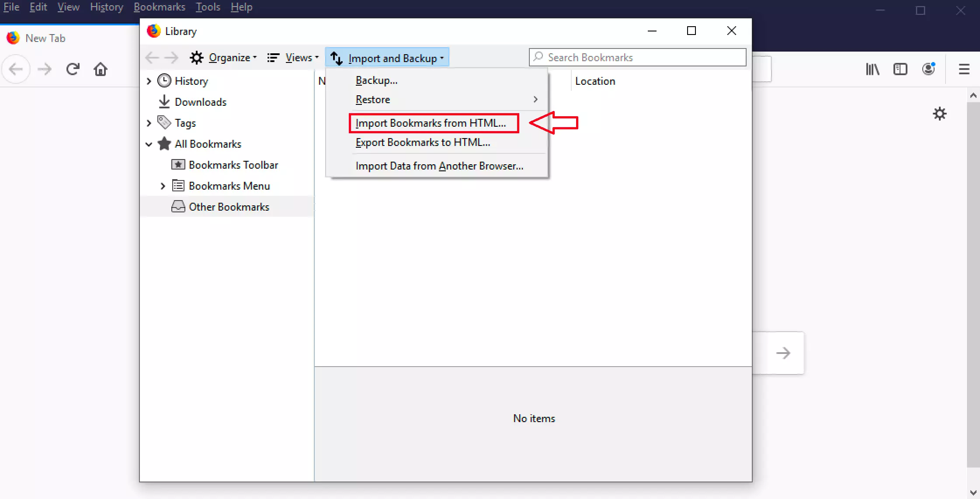
Task: Click the Downloads sidebar item
Action: (x=201, y=102)
